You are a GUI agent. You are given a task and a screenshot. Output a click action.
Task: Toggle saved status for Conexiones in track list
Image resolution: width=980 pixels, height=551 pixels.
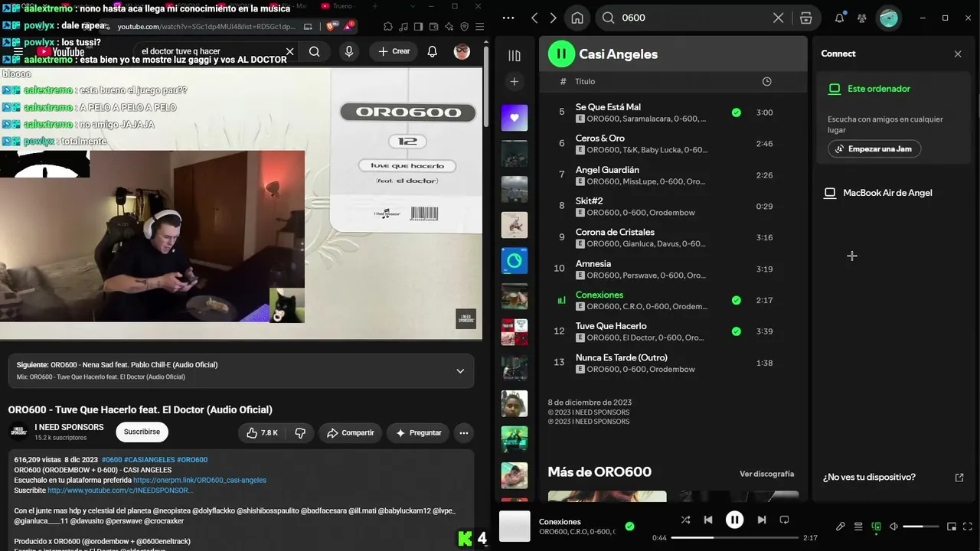click(736, 300)
